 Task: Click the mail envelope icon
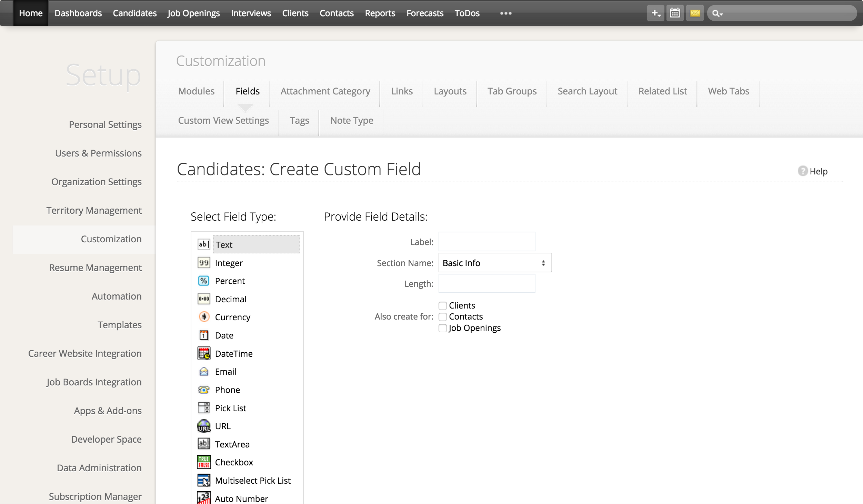click(695, 13)
